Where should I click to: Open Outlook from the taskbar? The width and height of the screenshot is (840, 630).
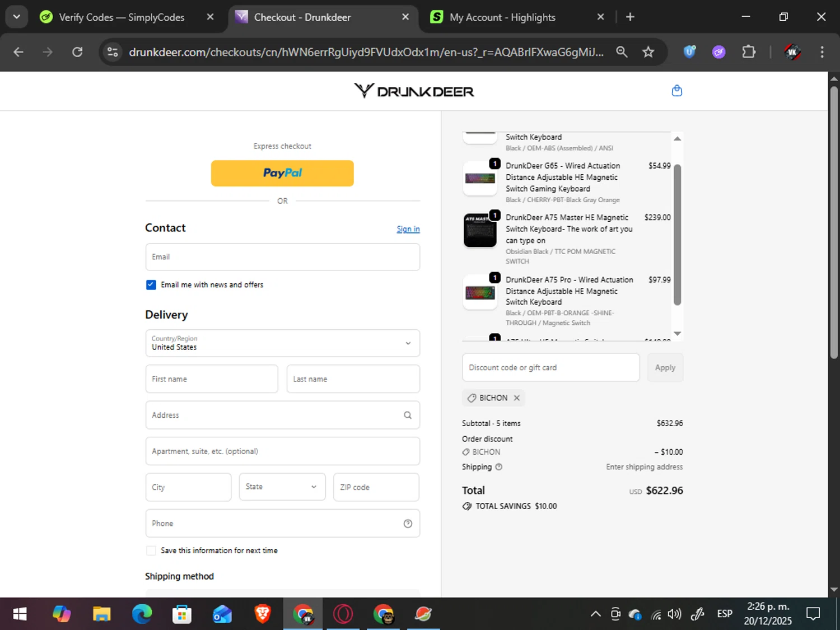[222, 614]
